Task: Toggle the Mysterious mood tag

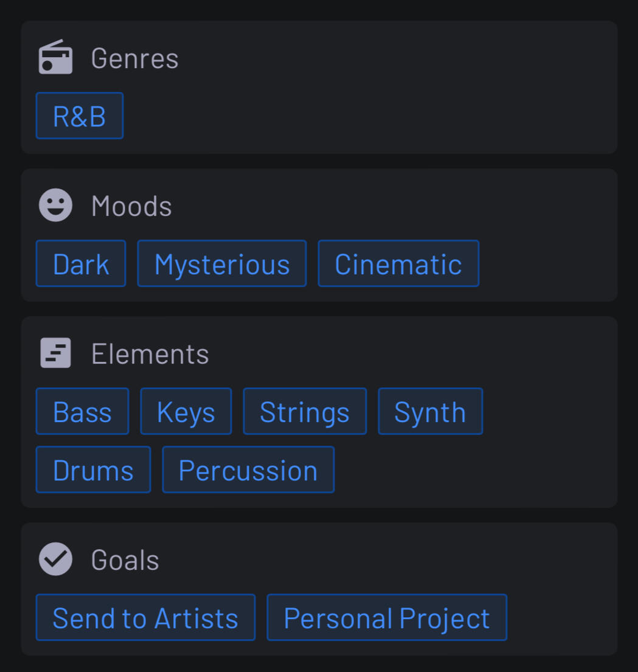Action: coord(222,264)
